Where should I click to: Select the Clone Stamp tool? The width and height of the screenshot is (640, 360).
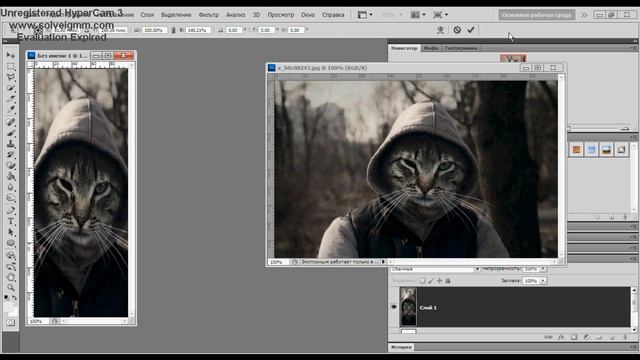coord(11,144)
